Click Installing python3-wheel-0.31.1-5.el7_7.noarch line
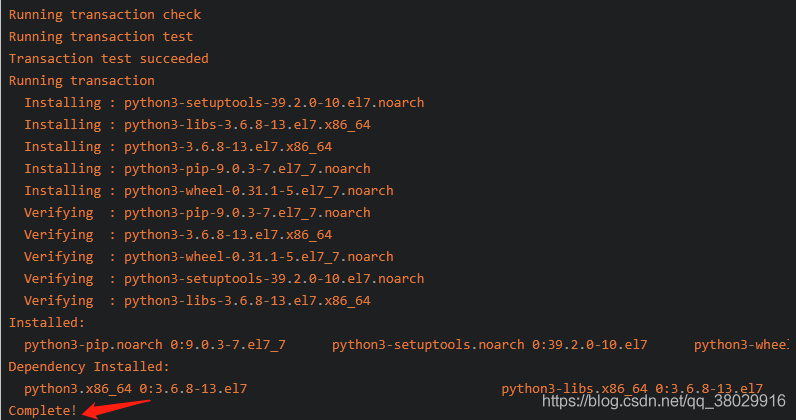The image size is (796, 420). pyautogui.click(x=209, y=191)
